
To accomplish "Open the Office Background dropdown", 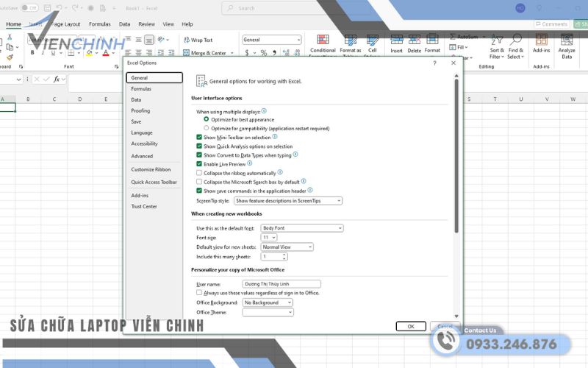I will click(x=268, y=302).
